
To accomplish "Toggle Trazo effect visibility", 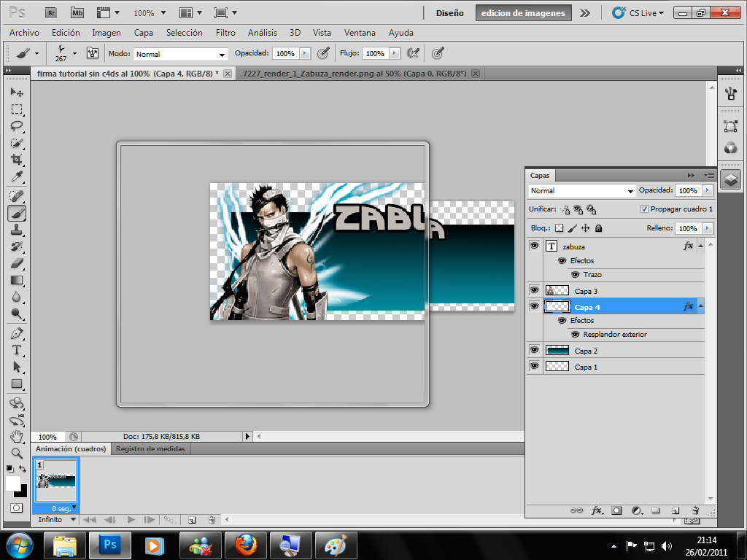I will pyautogui.click(x=576, y=275).
